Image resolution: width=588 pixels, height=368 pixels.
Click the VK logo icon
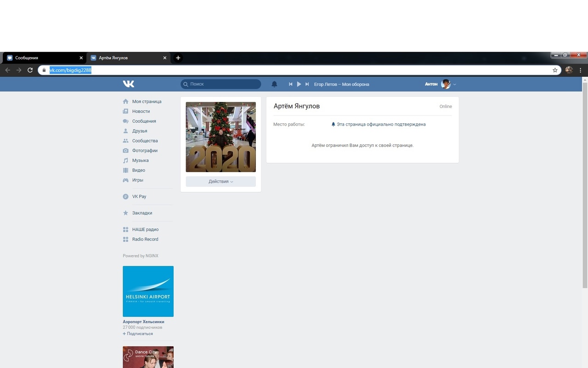click(x=129, y=84)
